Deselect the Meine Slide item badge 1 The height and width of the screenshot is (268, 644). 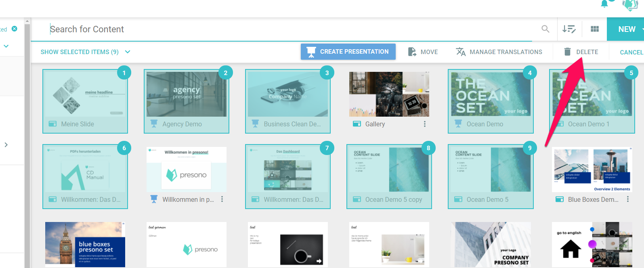coord(124,73)
